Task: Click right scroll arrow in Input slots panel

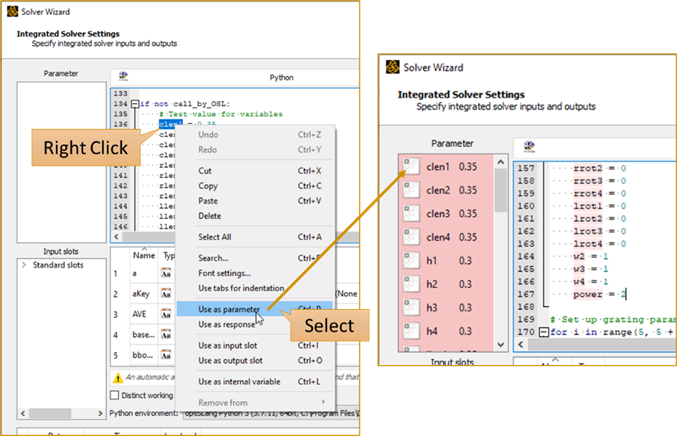Action: tap(100, 413)
